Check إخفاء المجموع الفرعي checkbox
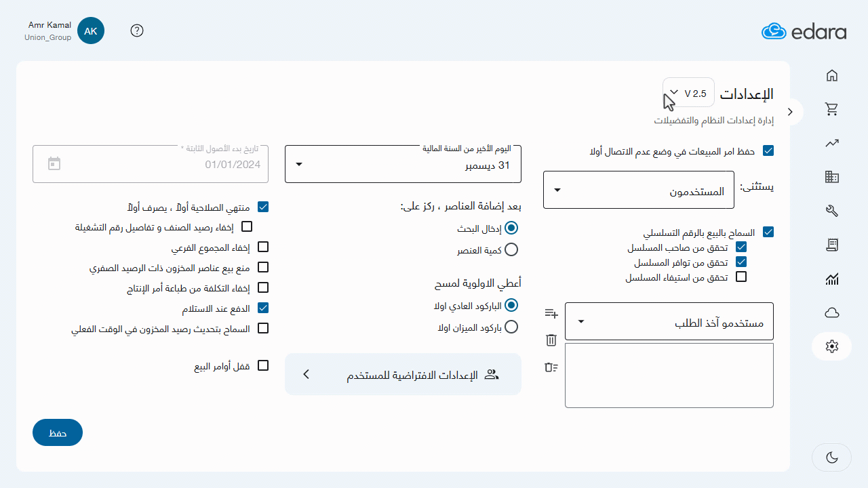Screen dimensions: 868x488 click(x=263, y=247)
